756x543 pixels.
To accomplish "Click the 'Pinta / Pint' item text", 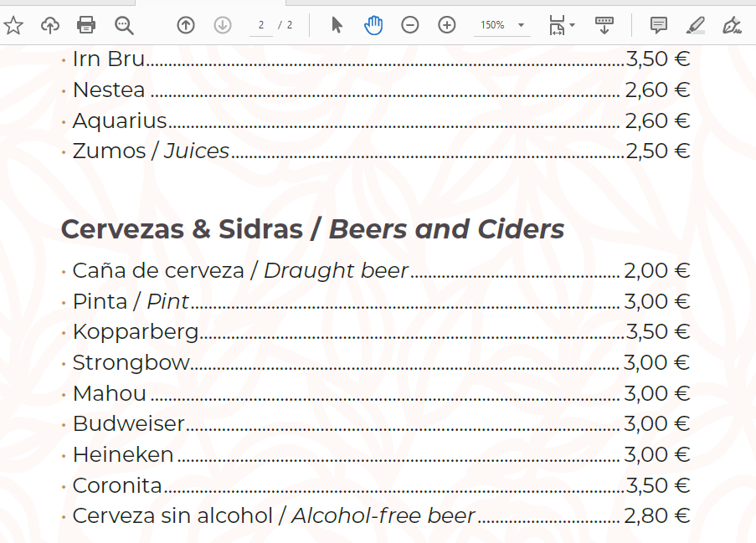I will 131,301.
